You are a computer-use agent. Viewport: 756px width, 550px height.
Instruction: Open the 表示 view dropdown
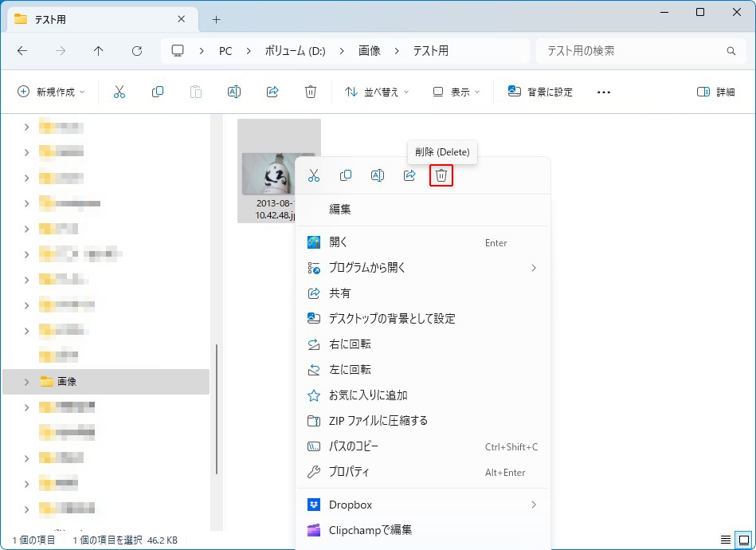click(456, 92)
